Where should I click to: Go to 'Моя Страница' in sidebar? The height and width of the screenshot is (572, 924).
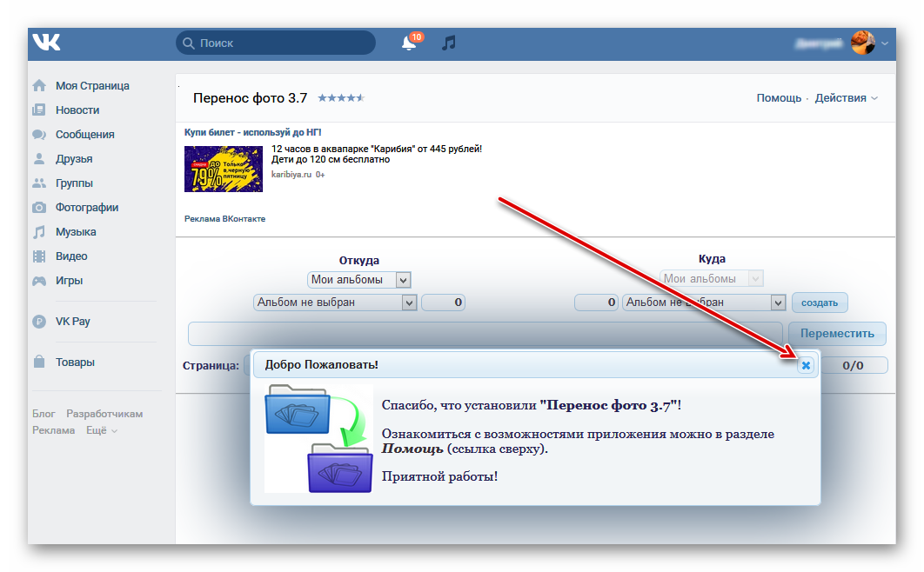pos(91,86)
